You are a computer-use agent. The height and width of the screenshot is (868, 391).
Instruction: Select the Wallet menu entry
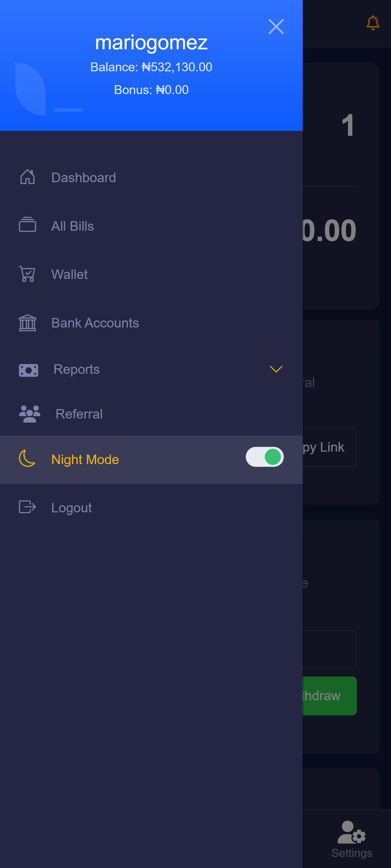pyautogui.click(x=69, y=275)
